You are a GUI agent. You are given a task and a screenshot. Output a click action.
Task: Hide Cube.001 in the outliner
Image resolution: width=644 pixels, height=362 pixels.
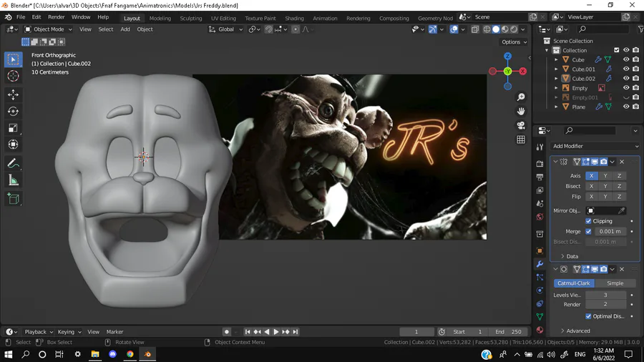[x=626, y=69]
